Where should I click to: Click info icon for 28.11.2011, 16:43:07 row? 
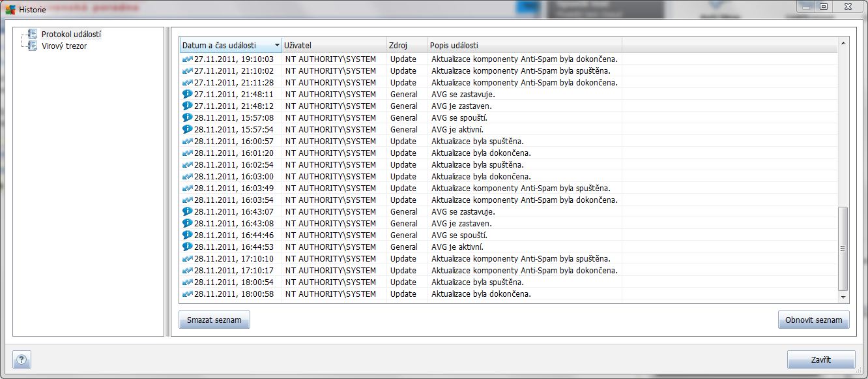188,211
